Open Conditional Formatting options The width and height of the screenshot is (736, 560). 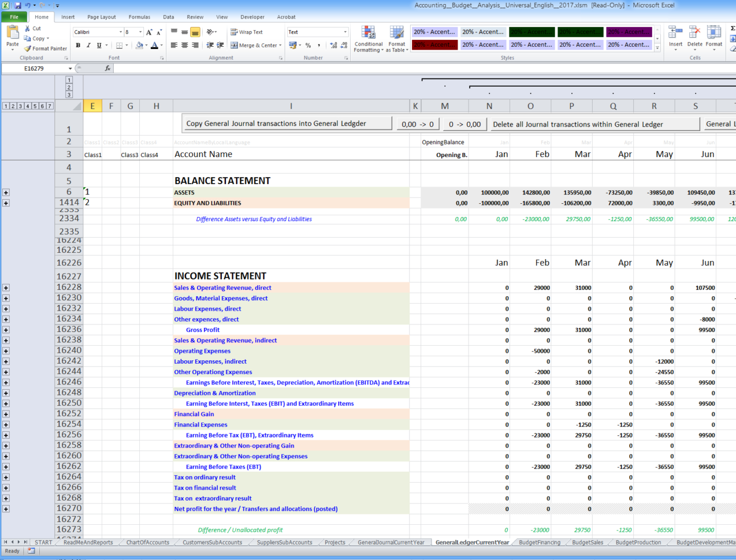pos(368,39)
